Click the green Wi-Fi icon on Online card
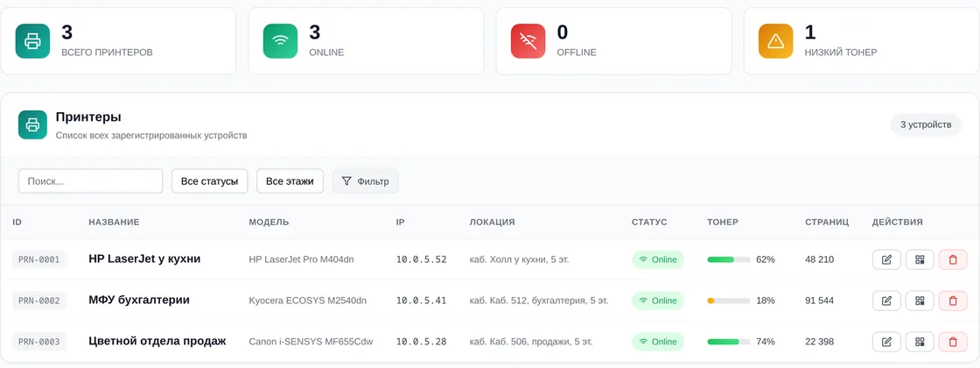The height and width of the screenshot is (368, 980). (280, 41)
